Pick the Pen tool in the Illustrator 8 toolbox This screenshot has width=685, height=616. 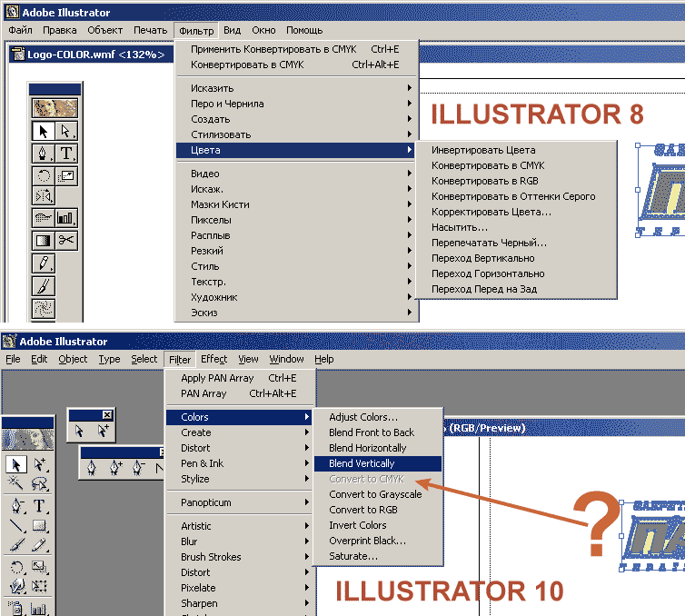pyautogui.click(x=44, y=154)
